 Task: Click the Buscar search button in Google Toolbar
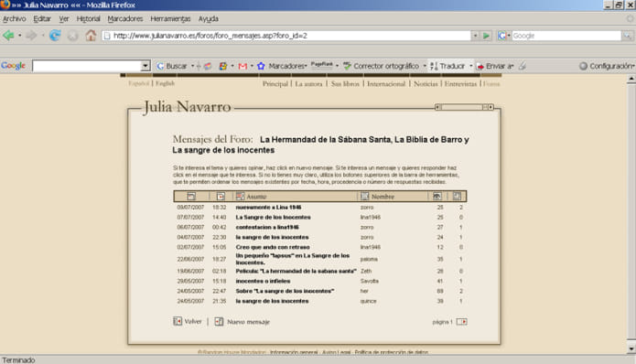tap(172, 66)
